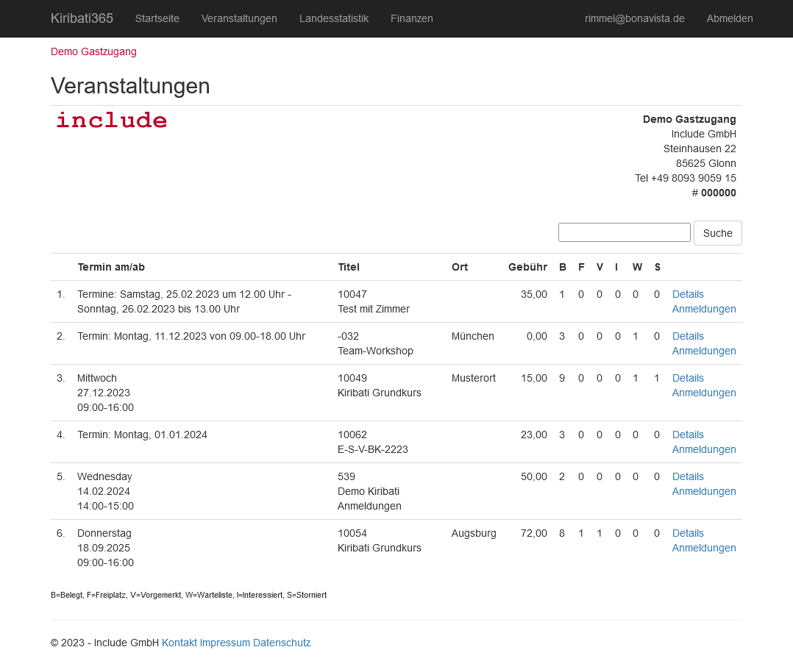Click the Veranstaltungen page heading

point(130,86)
